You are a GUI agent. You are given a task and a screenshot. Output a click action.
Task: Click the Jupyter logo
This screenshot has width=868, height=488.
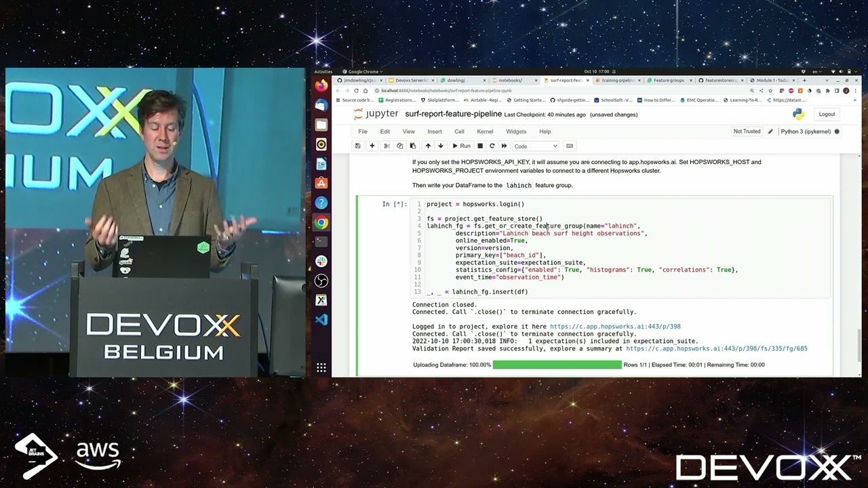click(x=376, y=114)
